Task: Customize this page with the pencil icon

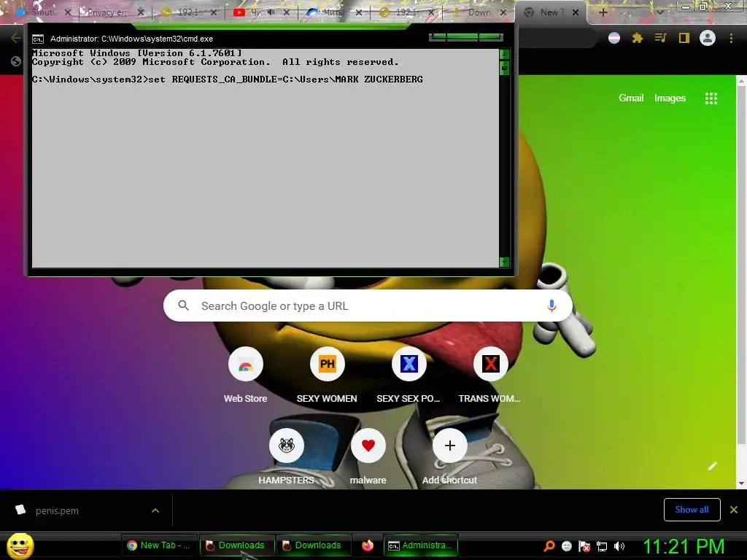Action: point(712,466)
